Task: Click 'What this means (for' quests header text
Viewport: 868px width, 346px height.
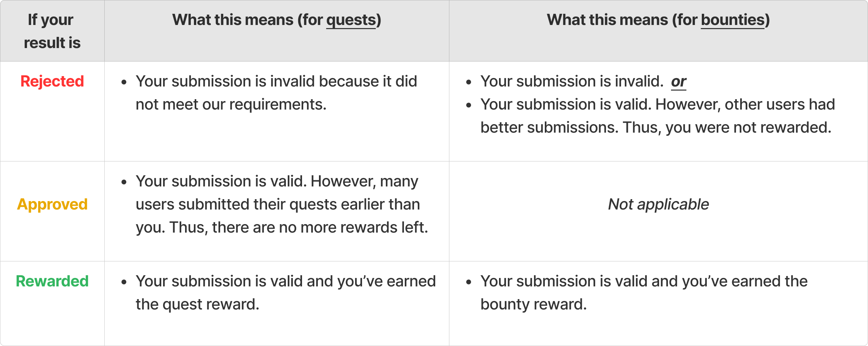Action: click(x=247, y=20)
